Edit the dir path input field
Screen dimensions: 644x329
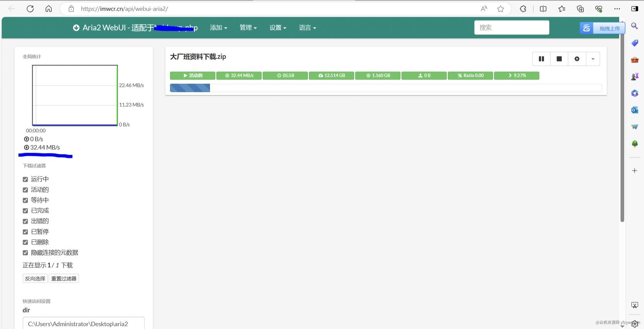pyautogui.click(x=84, y=323)
